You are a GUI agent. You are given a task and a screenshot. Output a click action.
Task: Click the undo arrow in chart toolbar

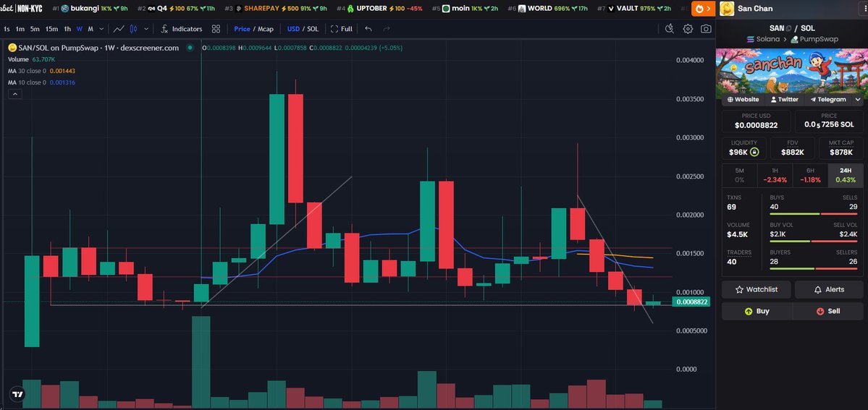368,29
